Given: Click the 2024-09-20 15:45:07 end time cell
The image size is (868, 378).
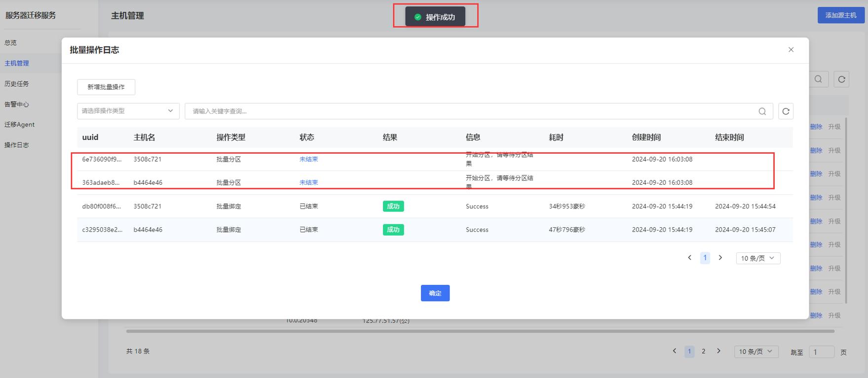Looking at the screenshot, I should point(745,230).
